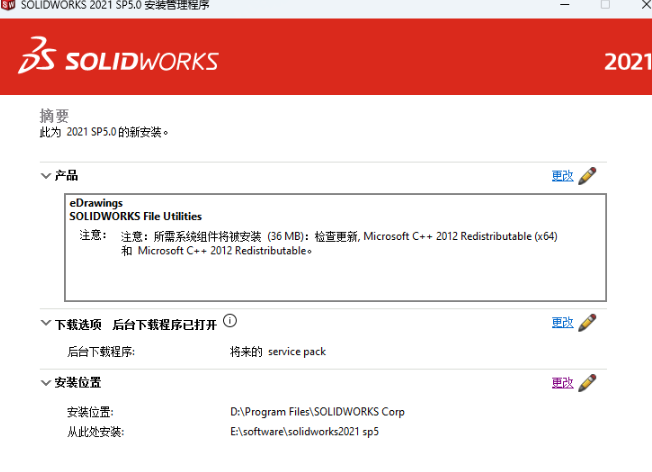
Task: Click the 将来的 service pack value
Action: (278, 352)
